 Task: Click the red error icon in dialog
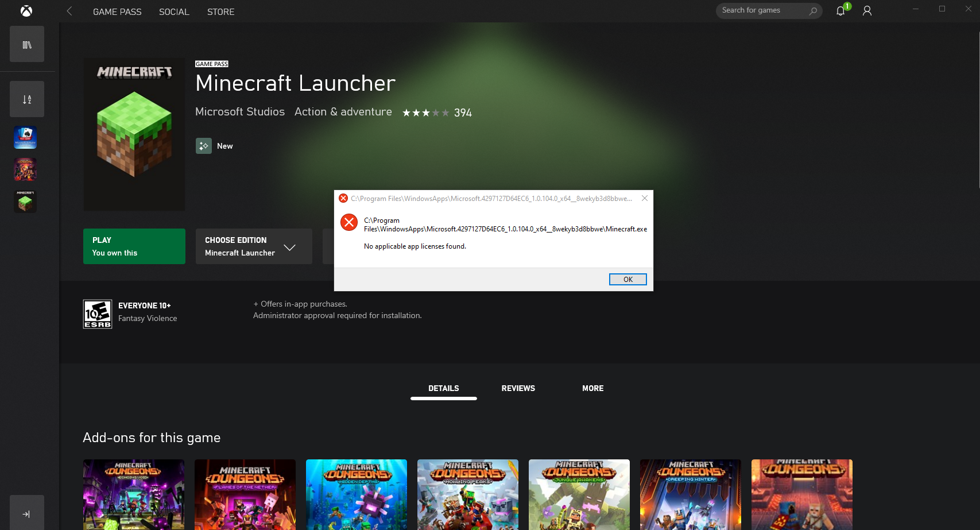coord(349,222)
